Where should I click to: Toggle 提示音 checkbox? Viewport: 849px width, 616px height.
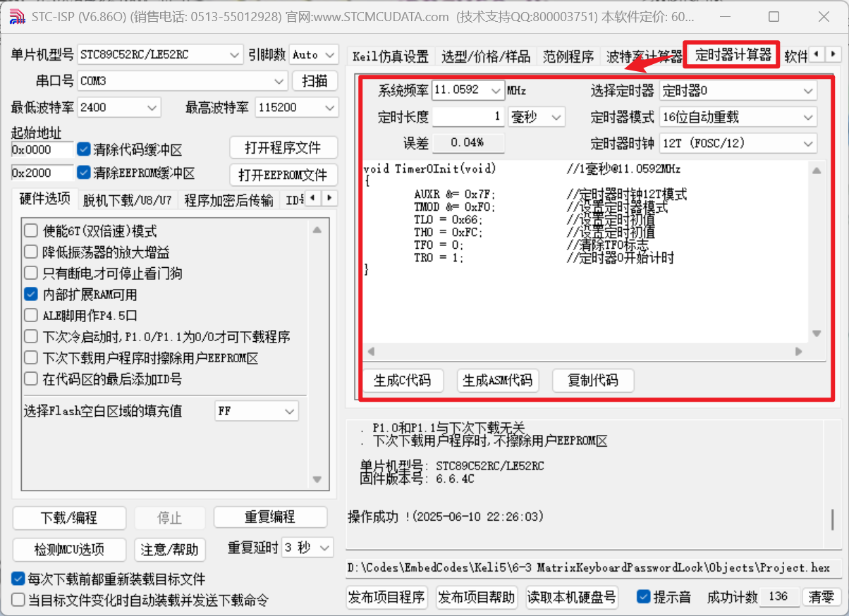click(x=643, y=597)
